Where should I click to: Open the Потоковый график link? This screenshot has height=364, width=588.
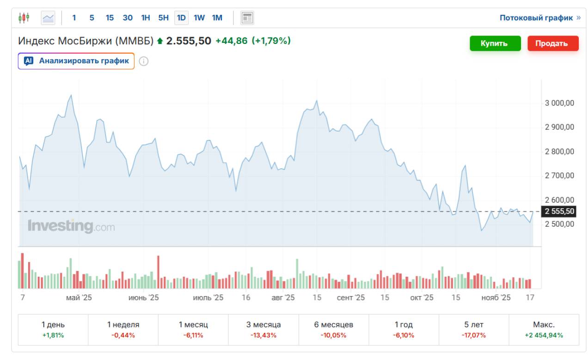coord(539,18)
